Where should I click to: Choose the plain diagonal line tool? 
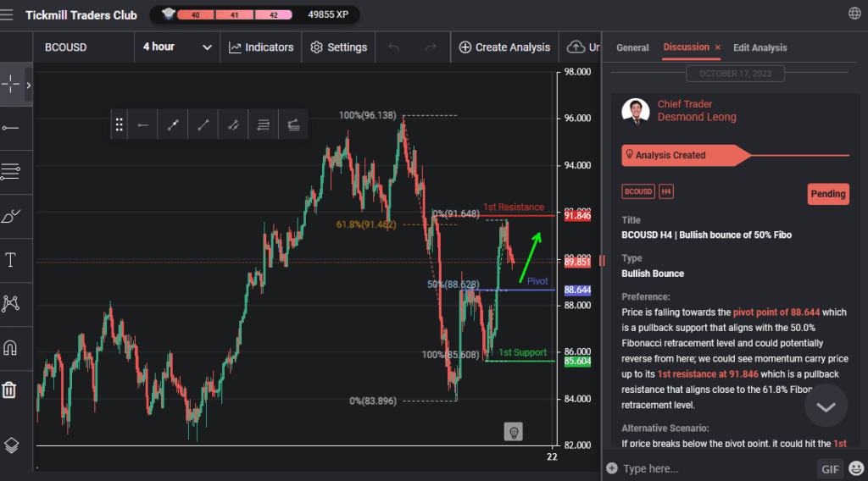203,125
